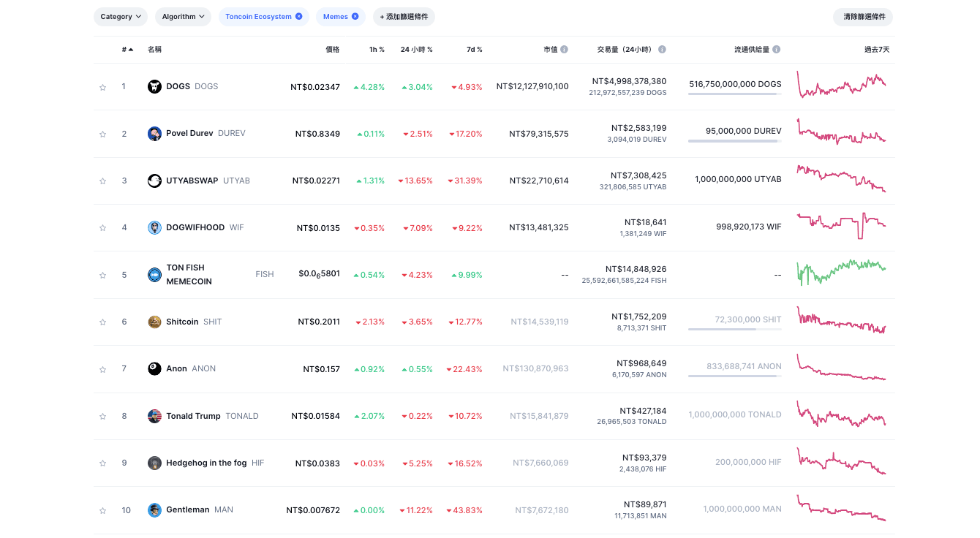The image size is (980, 538).
Task: Open TON FISH green 7-day chart
Action: [x=841, y=272]
